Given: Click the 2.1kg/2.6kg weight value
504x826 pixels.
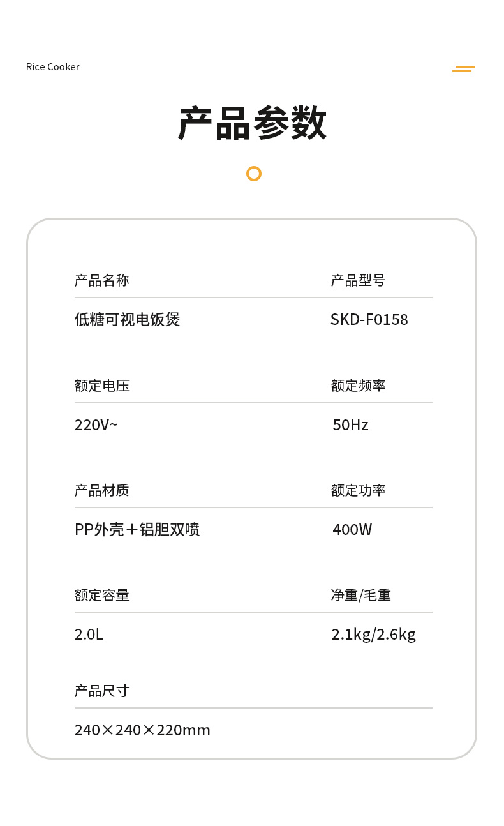Looking at the screenshot, I should point(373,634).
